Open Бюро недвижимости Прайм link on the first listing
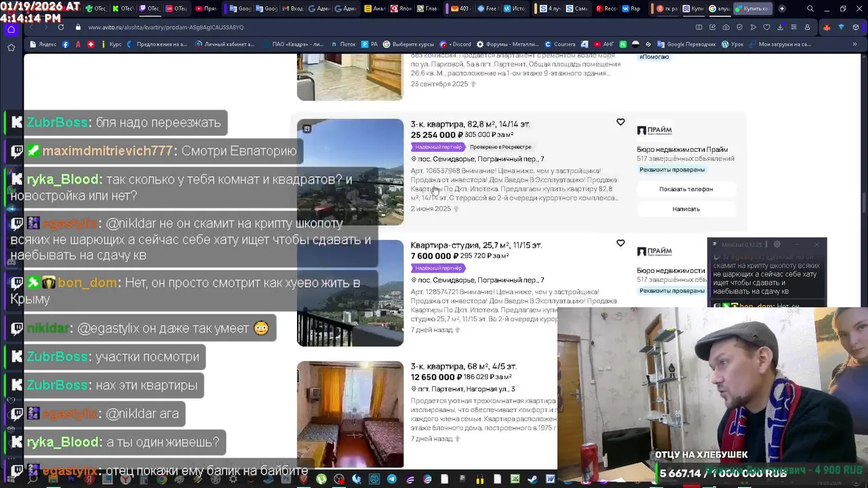 [x=682, y=149]
